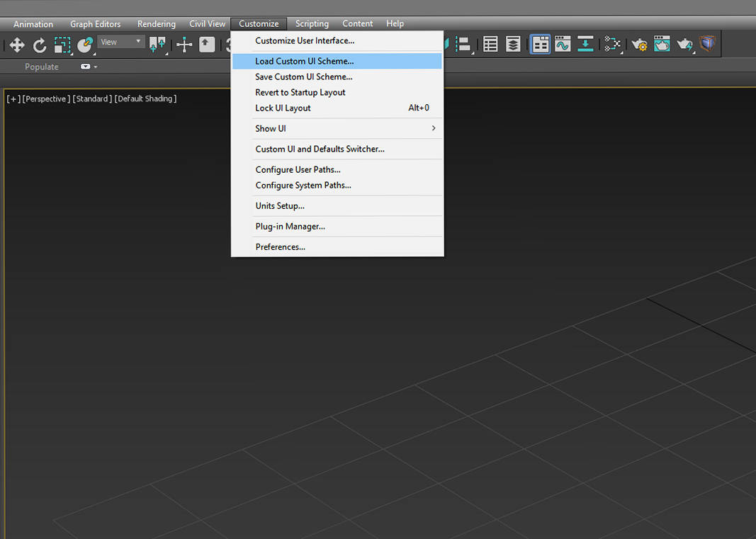Activate the Select and Place tool
This screenshot has height=539, width=756.
[x=85, y=45]
